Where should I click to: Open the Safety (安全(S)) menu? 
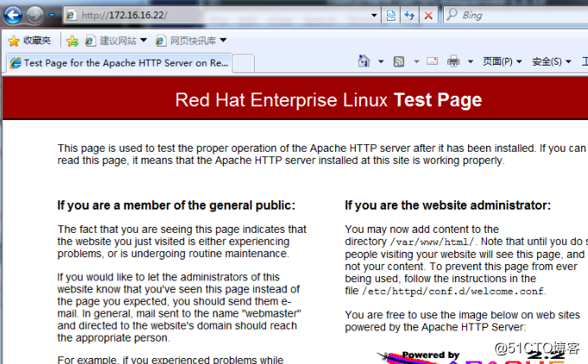click(x=551, y=61)
